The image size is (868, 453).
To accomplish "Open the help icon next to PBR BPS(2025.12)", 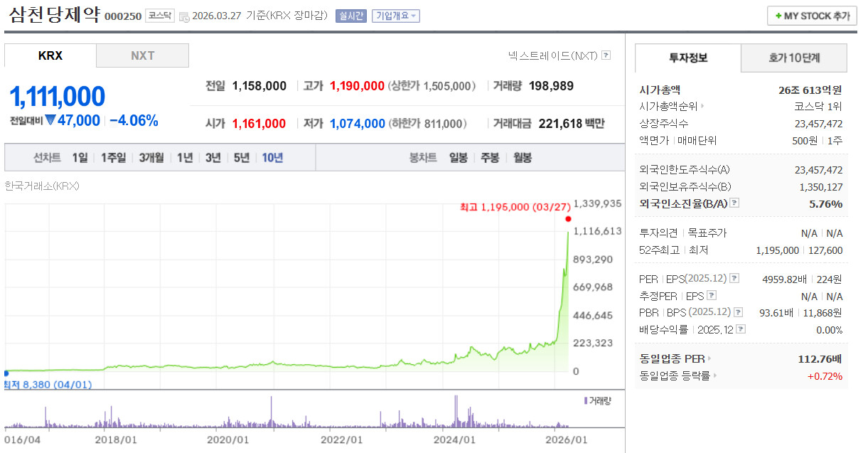I will (x=736, y=312).
